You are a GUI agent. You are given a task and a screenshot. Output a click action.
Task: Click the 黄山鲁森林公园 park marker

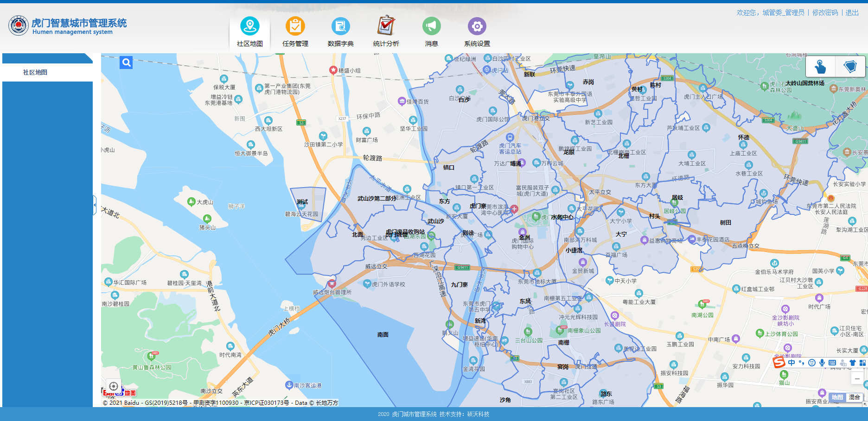point(152,357)
